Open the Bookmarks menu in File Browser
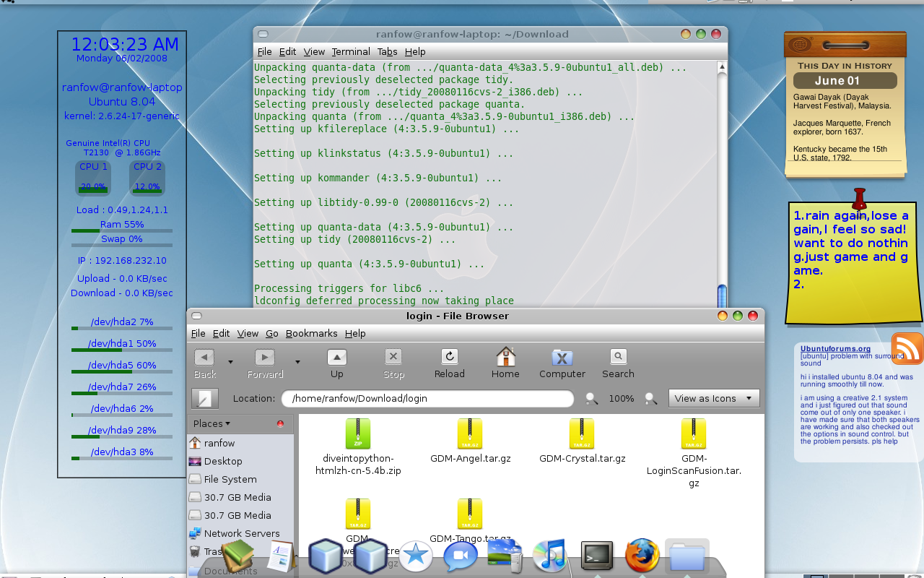 pos(311,333)
